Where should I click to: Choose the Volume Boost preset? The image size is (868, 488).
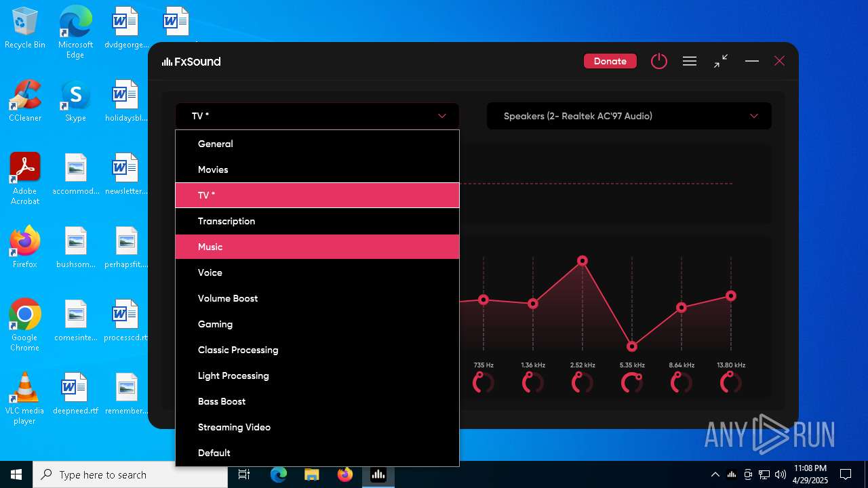(317, 298)
